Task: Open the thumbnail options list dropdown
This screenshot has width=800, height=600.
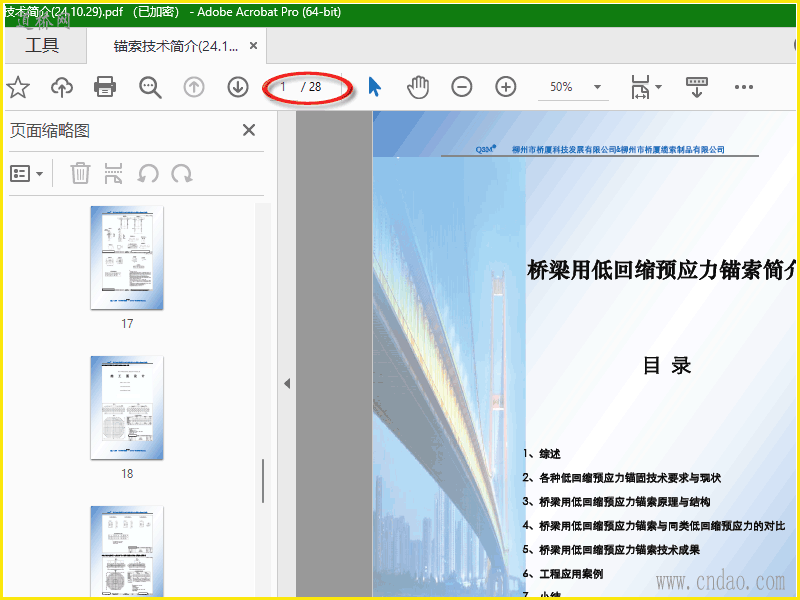Action: tap(27, 174)
